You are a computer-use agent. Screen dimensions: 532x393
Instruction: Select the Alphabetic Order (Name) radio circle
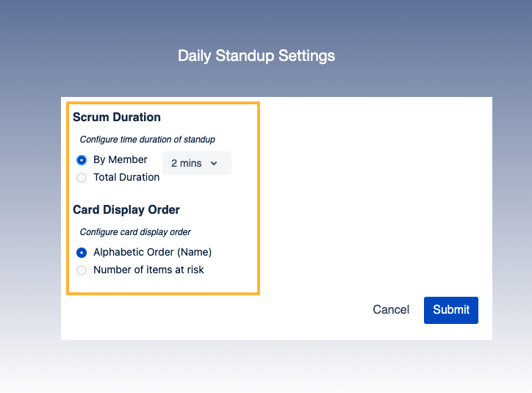tap(82, 252)
